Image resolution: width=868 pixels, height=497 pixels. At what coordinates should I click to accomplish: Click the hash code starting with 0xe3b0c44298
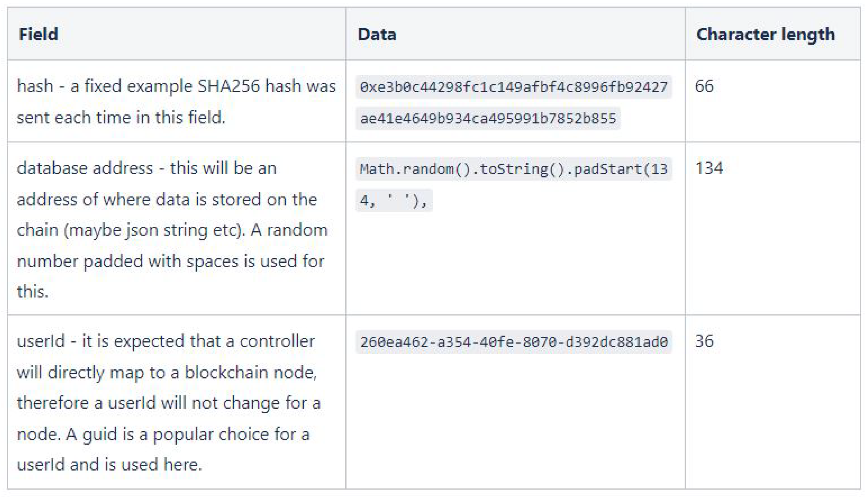click(513, 87)
